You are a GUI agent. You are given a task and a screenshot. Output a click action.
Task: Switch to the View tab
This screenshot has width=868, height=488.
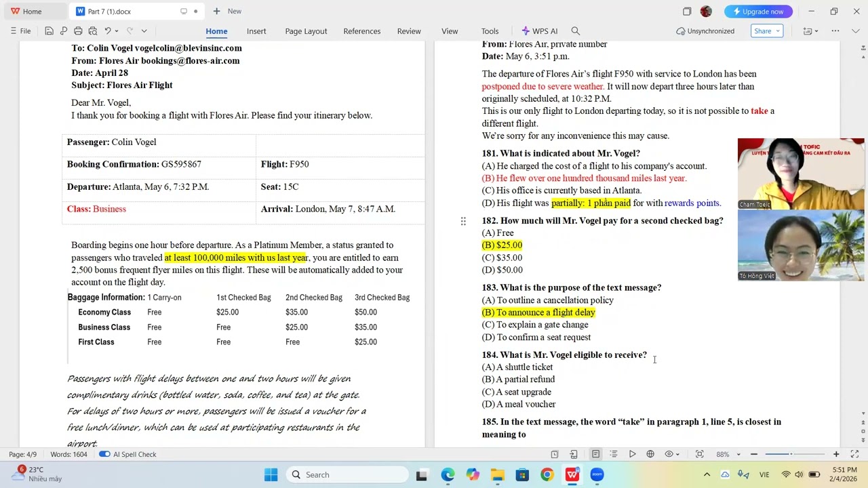pyautogui.click(x=450, y=31)
